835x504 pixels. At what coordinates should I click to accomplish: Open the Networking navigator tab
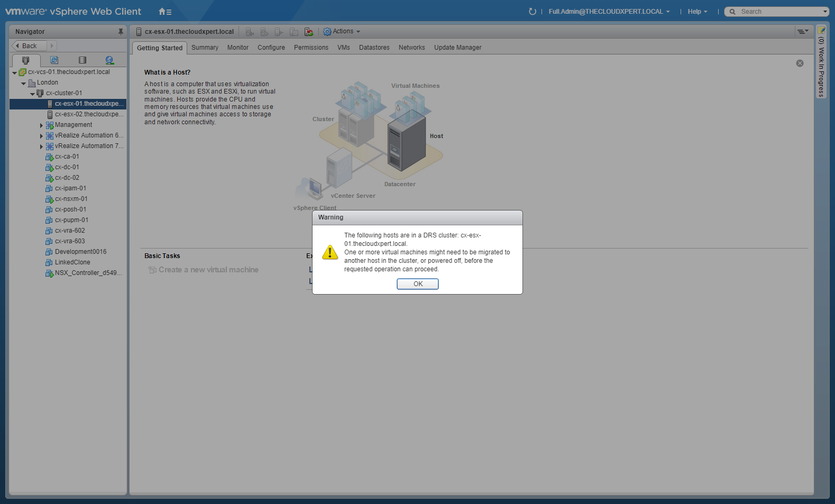(x=109, y=60)
